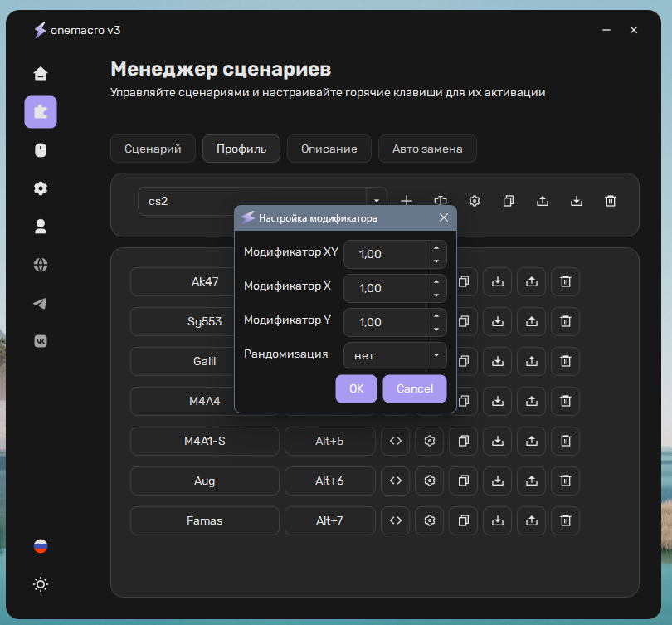Open the VK social link icon
Viewport: 672px width, 625px height.
tap(41, 341)
